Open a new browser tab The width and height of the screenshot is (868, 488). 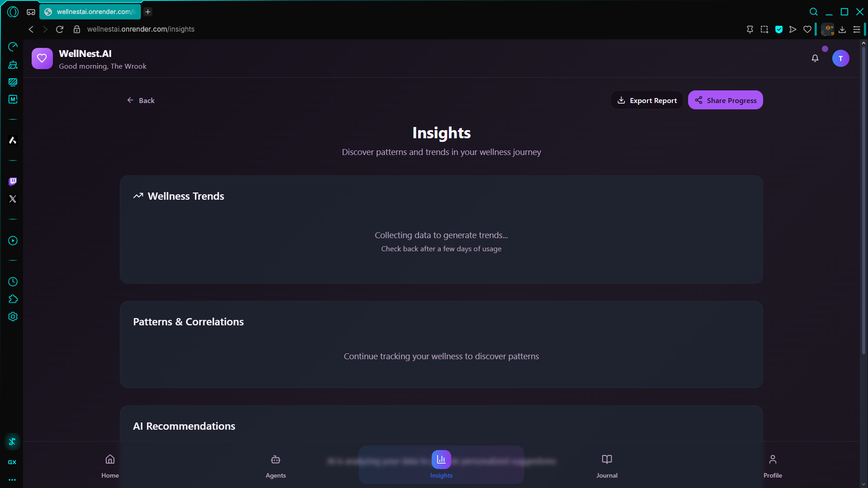(148, 12)
